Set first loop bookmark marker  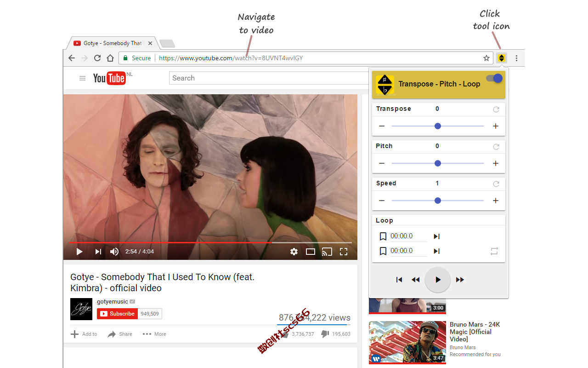[x=383, y=236]
